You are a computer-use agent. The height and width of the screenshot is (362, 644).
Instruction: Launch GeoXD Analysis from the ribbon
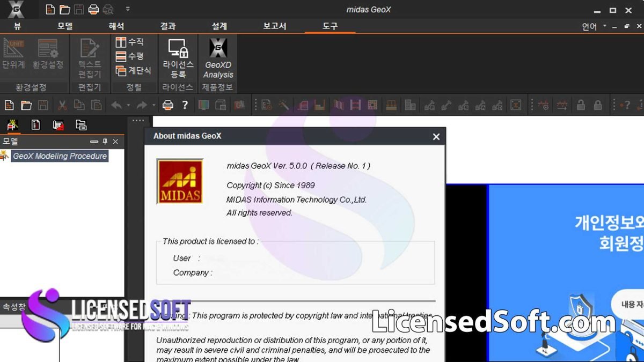tap(218, 58)
